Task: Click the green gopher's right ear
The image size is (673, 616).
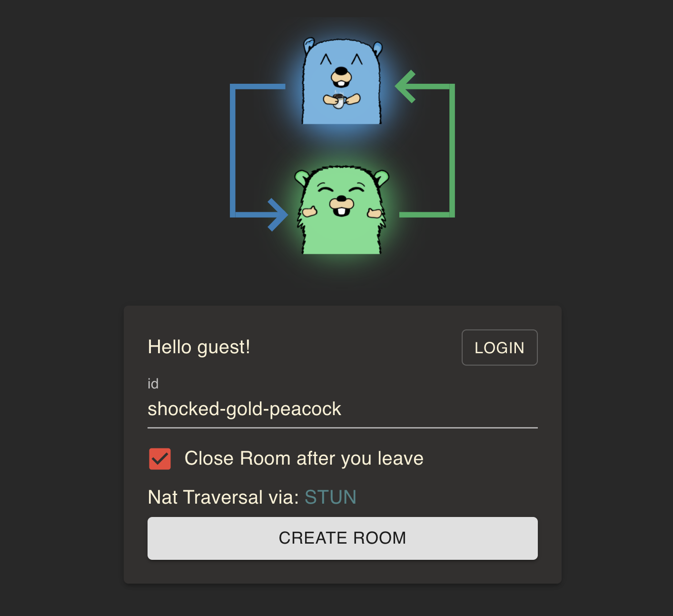Action: coord(382,178)
